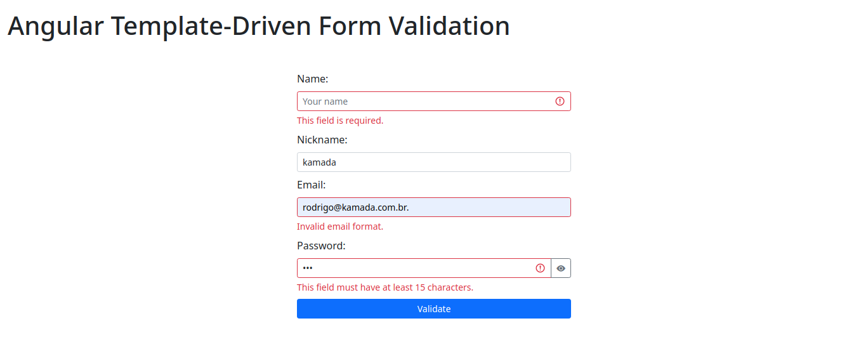868x342 pixels.
Task: Click the 'Nickname:' label
Action: [x=322, y=140]
